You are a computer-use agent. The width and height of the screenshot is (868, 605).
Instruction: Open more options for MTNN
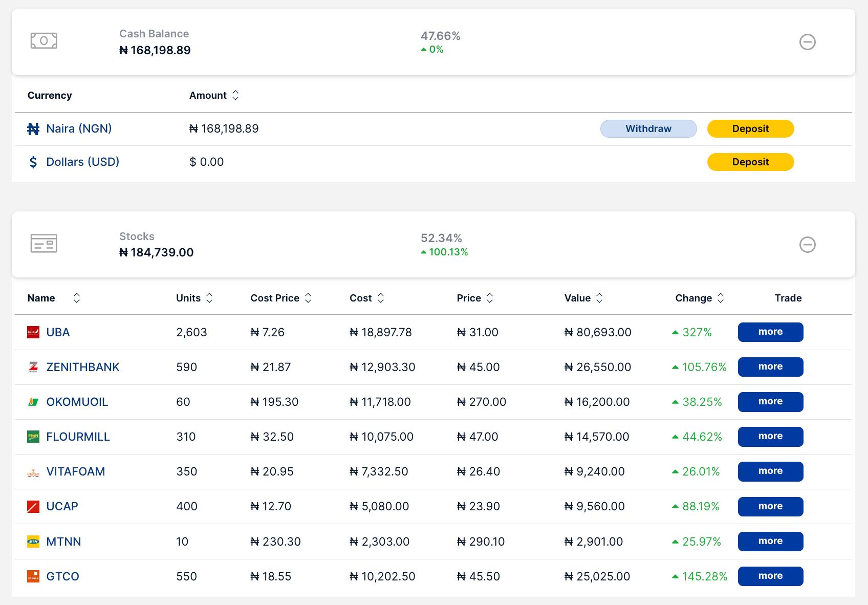770,541
